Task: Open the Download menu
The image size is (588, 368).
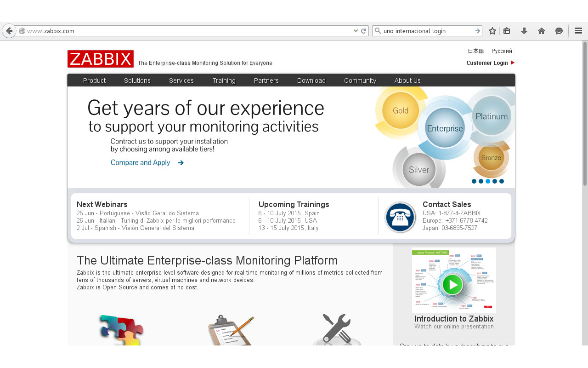Action: point(311,80)
